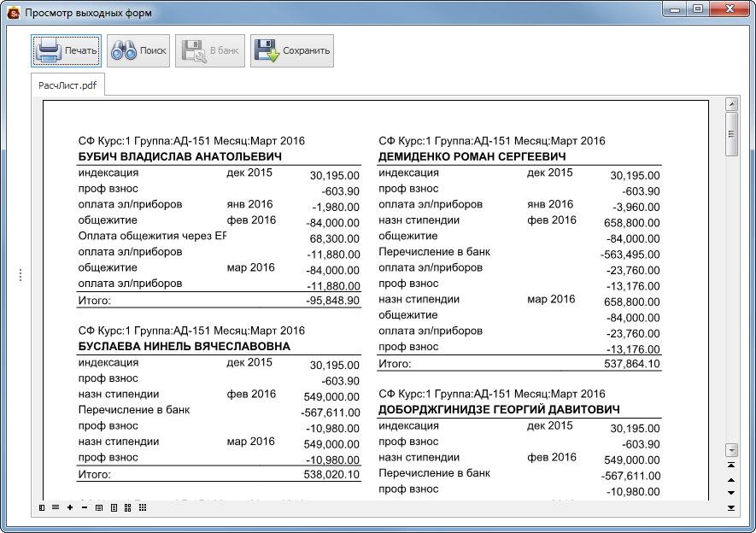Click value -563,495.00 in Демиденко slip
The height and width of the screenshot is (533, 756).
pos(630,255)
